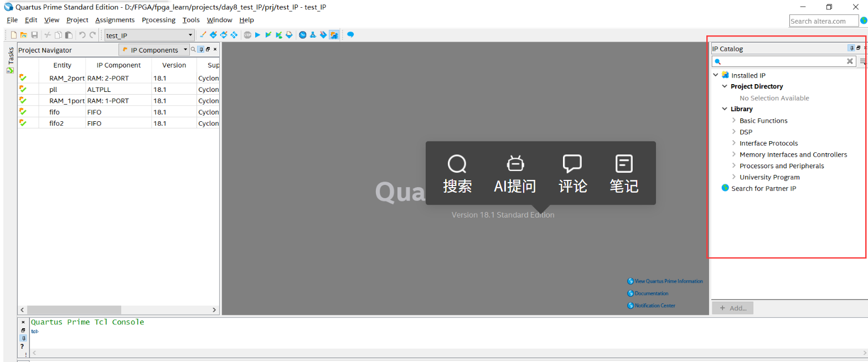Click the Stop Processing icon
Image resolution: width=868 pixels, height=362 pixels.
247,35
